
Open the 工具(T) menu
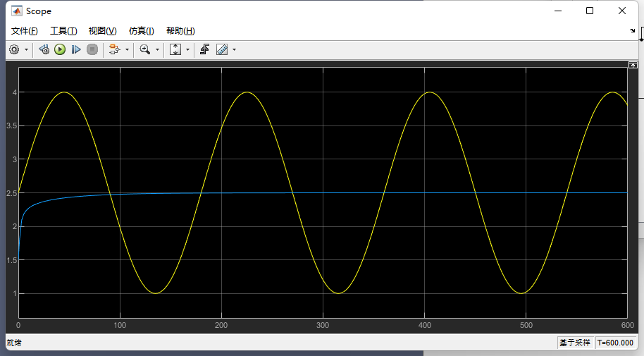tap(63, 31)
